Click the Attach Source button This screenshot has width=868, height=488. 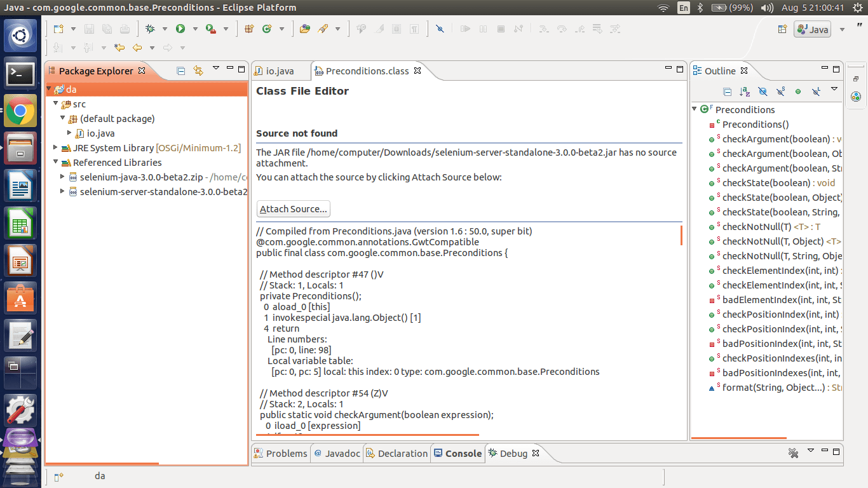pos(293,208)
